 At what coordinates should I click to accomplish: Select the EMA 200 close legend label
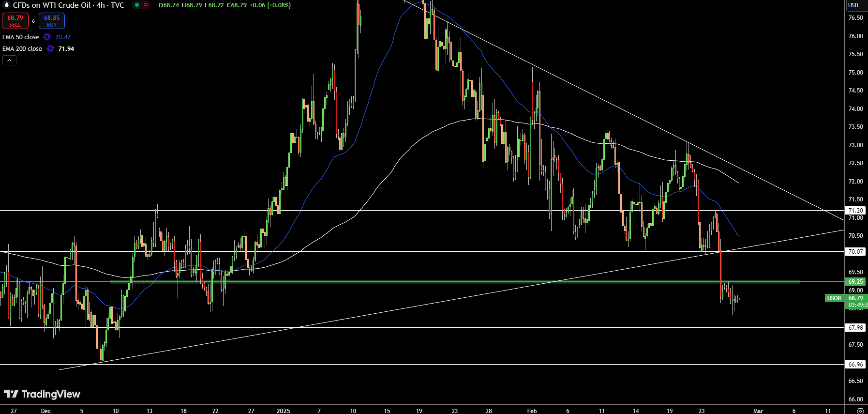click(x=22, y=48)
